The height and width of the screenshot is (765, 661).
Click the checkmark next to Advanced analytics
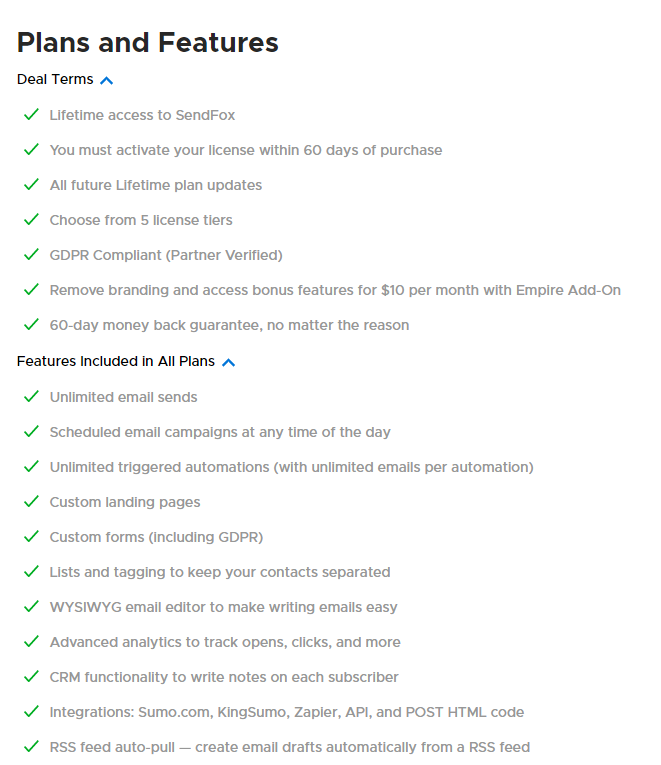(31, 642)
